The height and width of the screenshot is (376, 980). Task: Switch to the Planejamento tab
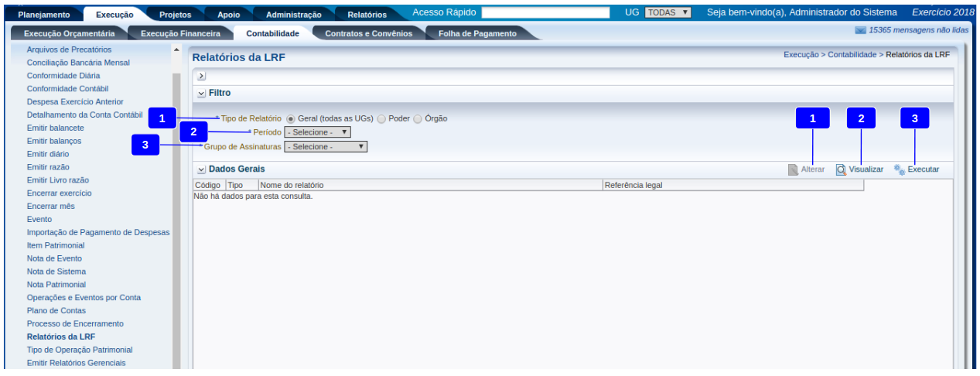43,14
